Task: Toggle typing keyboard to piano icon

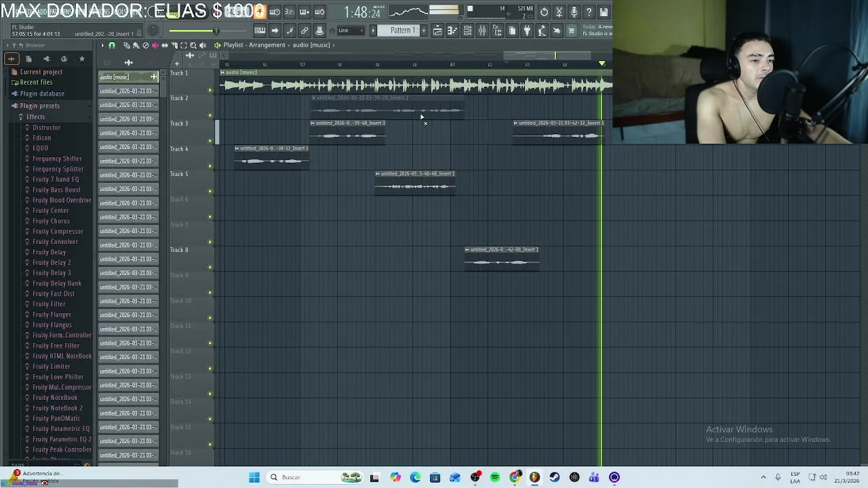Action: (x=260, y=30)
